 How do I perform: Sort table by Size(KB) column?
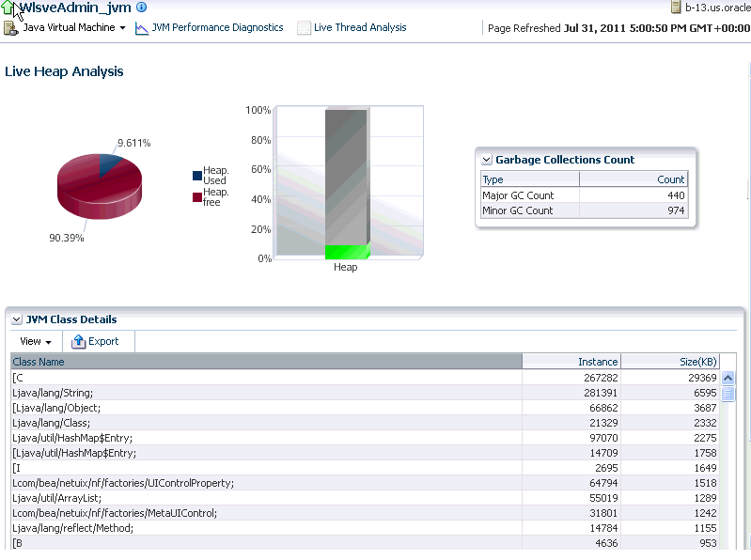670,362
